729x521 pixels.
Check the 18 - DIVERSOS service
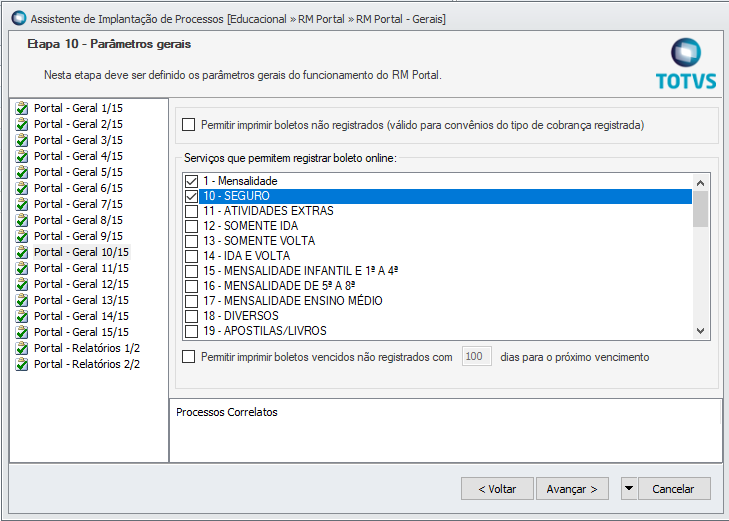pos(191,316)
